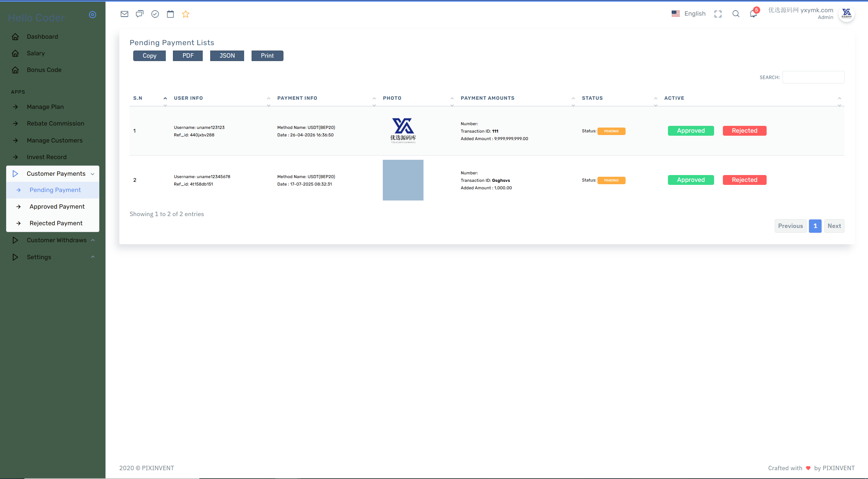This screenshot has width=868, height=479.
Task: Select Pending Payment submenu item
Action: [x=53, y=190]
